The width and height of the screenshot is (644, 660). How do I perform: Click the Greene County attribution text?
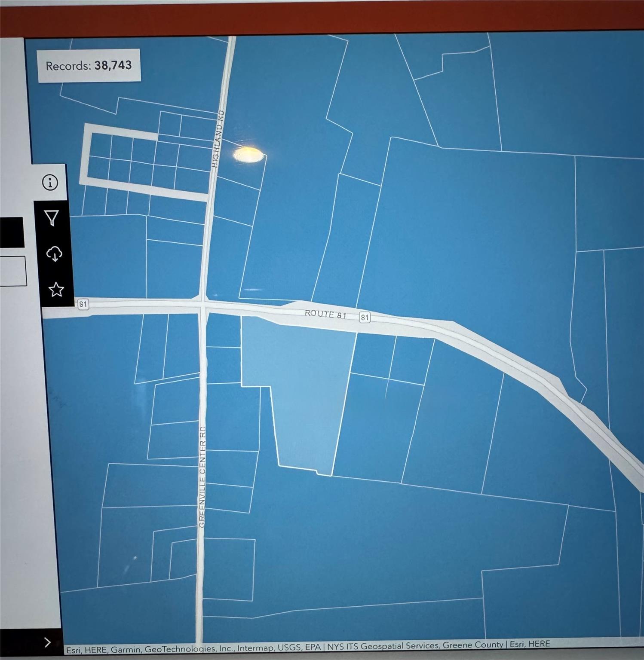click(x=473, y=645)
